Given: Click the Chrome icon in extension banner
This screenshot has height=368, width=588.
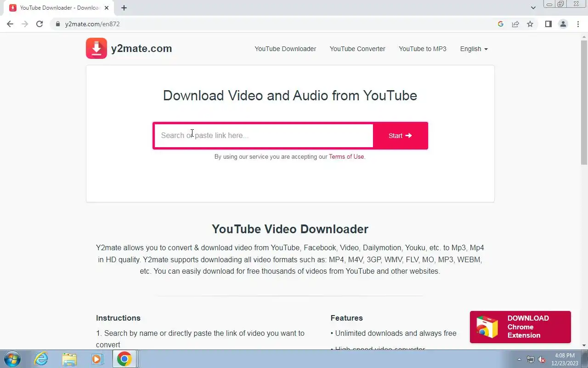Looking at the screenshot, I should tap(487, 327).
